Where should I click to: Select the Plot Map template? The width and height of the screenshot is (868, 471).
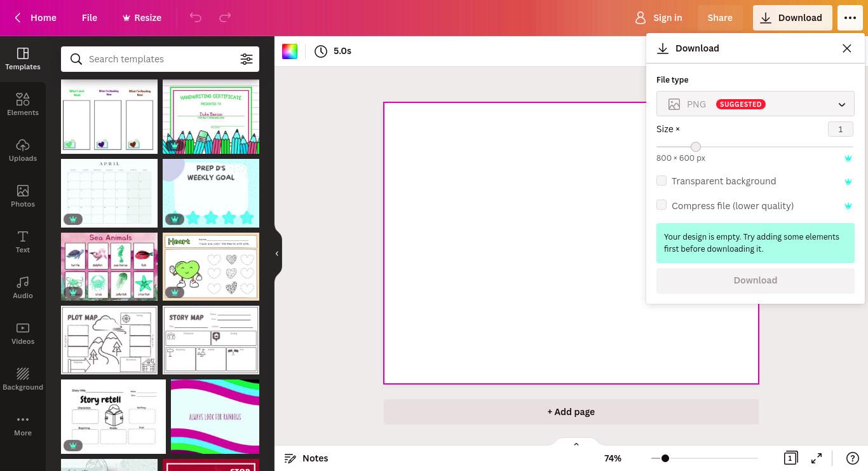tap(109, 340)
